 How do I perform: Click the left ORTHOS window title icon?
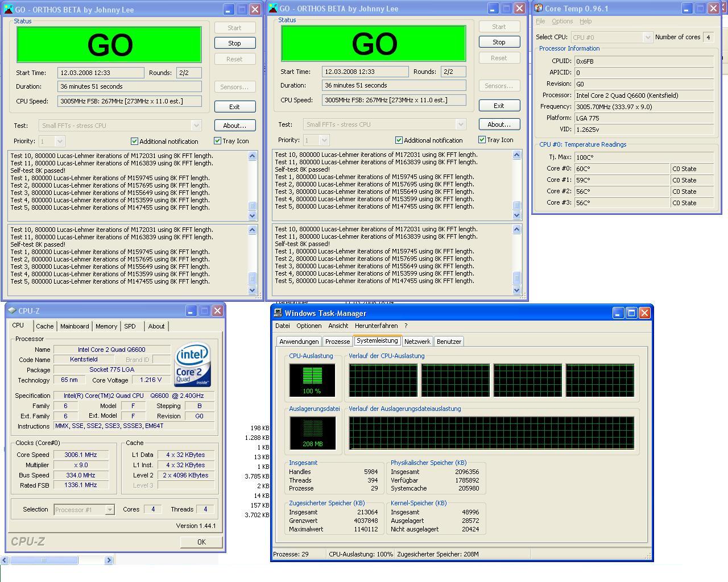[x=9, y=10]
